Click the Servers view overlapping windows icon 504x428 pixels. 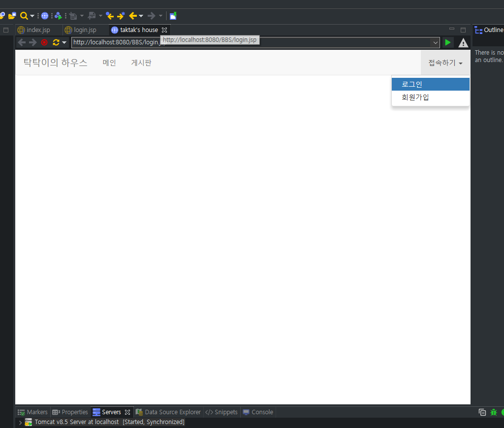click(482, 412)
